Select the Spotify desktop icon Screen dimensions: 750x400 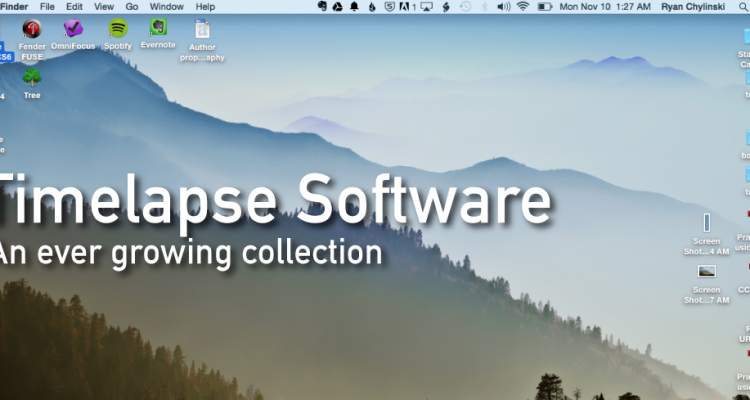point(118,28)
